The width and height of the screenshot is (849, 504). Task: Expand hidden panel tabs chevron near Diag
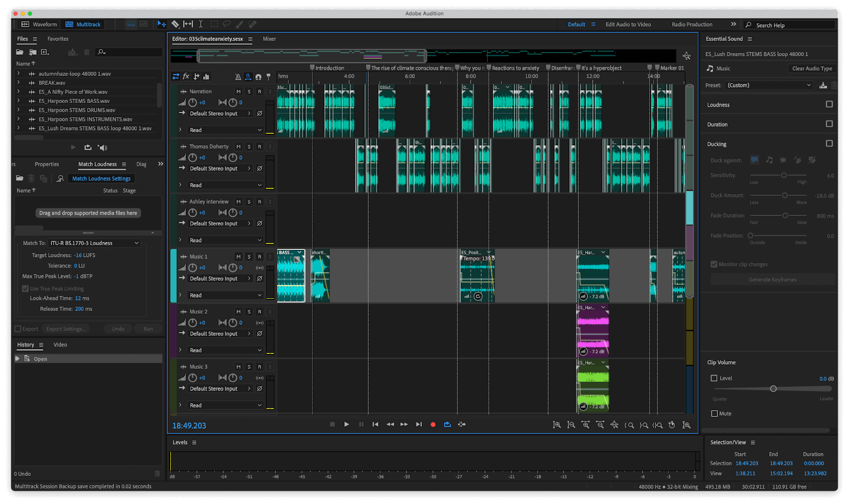160,164
